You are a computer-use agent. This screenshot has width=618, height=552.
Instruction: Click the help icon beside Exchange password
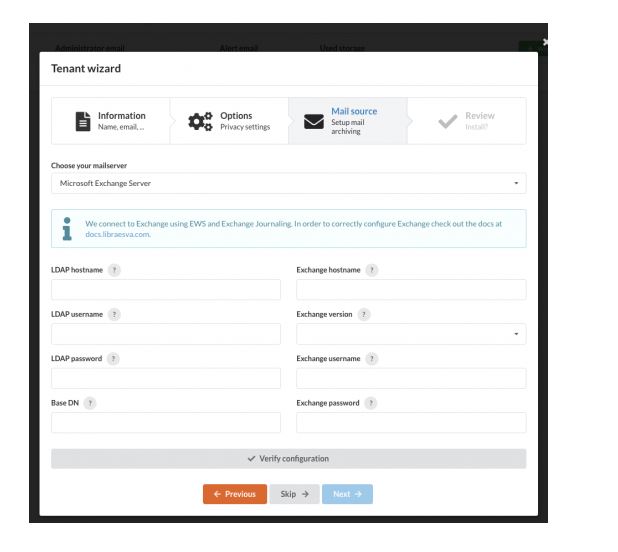click(x=371, y=403)
